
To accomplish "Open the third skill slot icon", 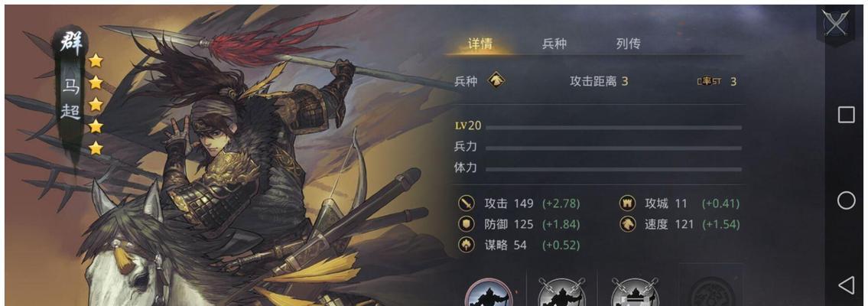I will [x=635, y=292].
